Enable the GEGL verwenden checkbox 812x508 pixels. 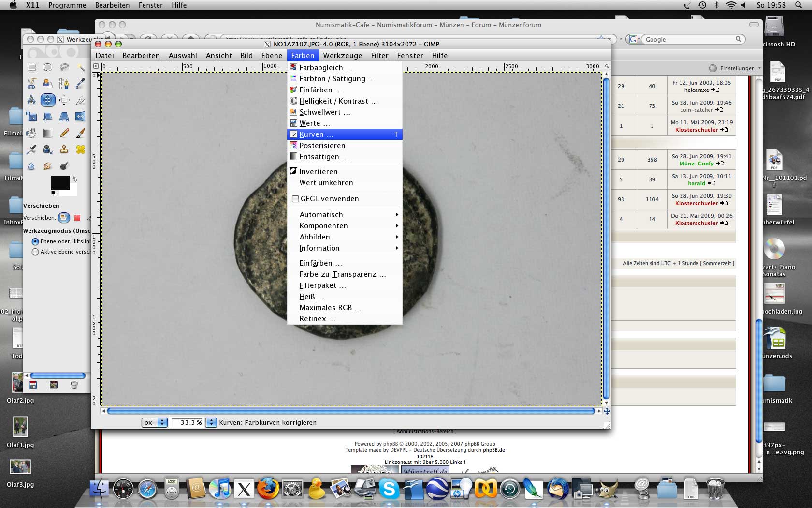pyautogui.click(x=295, y=199)
